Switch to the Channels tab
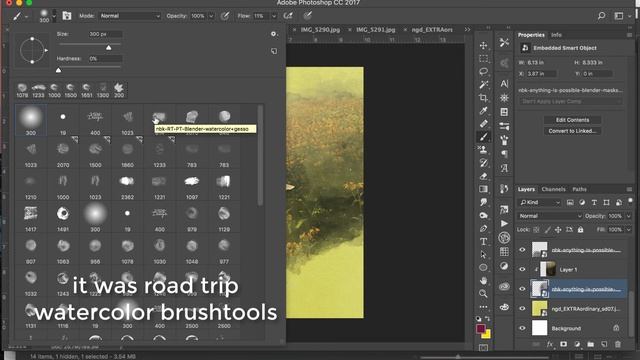This screenshot has width=640, height=360. 553,189
